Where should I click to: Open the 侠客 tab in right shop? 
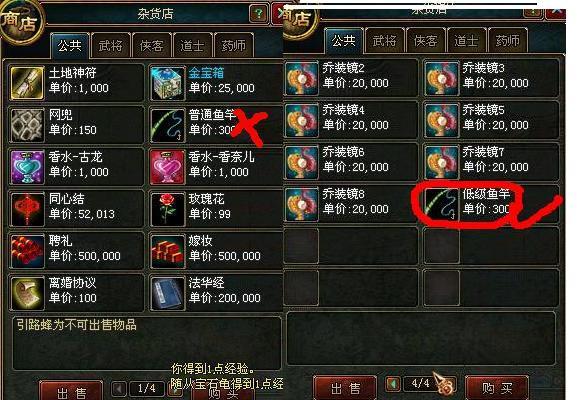[425, 40]
